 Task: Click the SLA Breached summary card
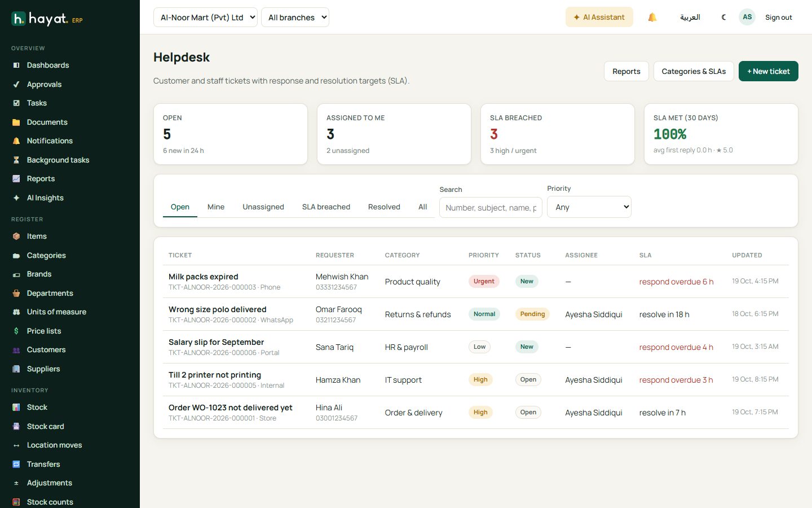point(558,134)
